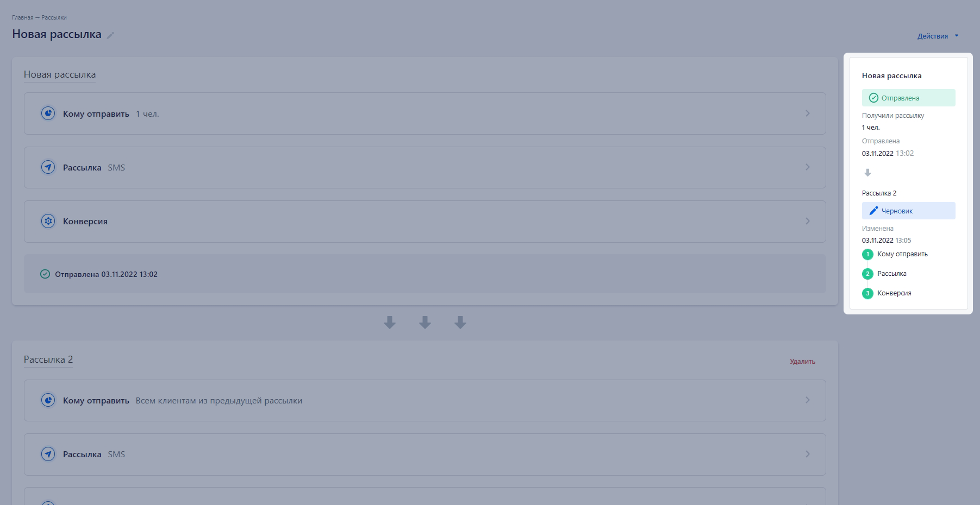Click the Отправлена status badge in sidebar
The width and height of the screenshot is (980, 505).
pyautogui.click(x=908, y=98)
